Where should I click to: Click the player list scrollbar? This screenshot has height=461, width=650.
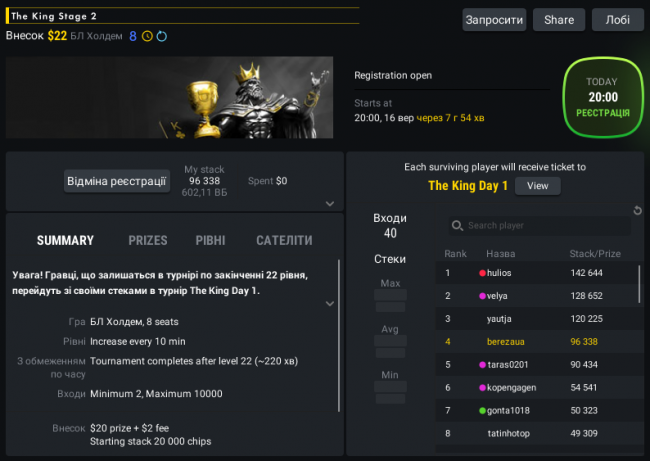tap(640, 284)
